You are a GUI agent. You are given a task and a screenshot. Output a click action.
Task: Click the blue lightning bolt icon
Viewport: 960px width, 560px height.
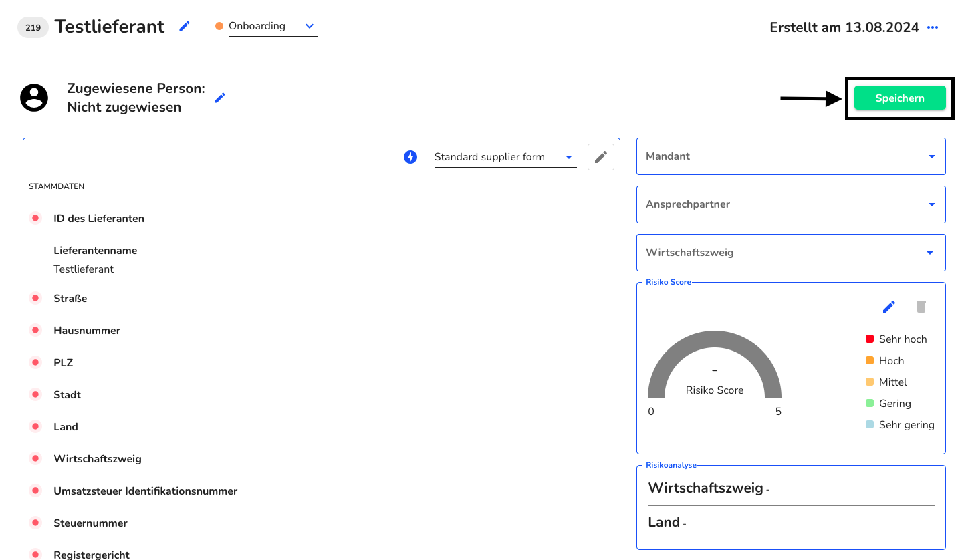410,157
